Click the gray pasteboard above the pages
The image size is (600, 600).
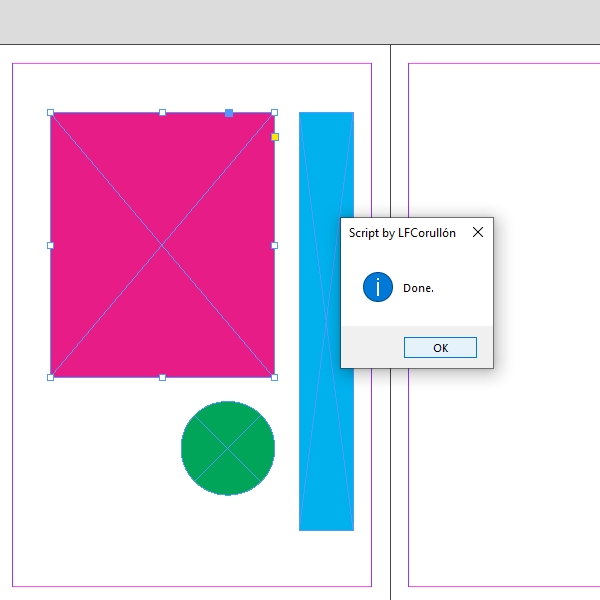click(x=300, y=22)
